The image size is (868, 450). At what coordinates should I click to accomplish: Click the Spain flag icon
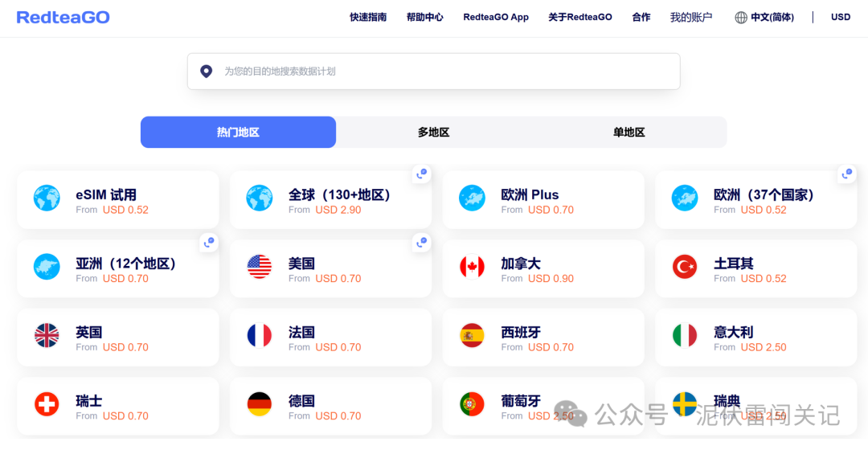click(x=473, y=335)
